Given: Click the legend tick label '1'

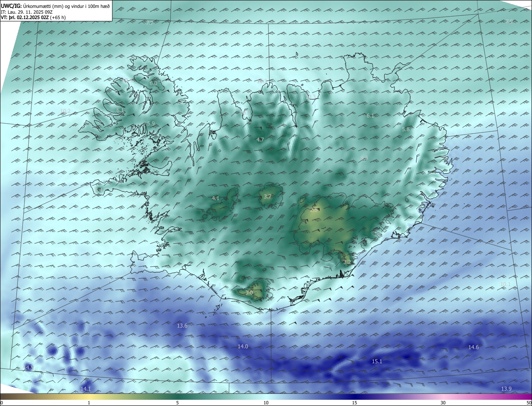Looking at the screenshot, I should tap(89, 403).
